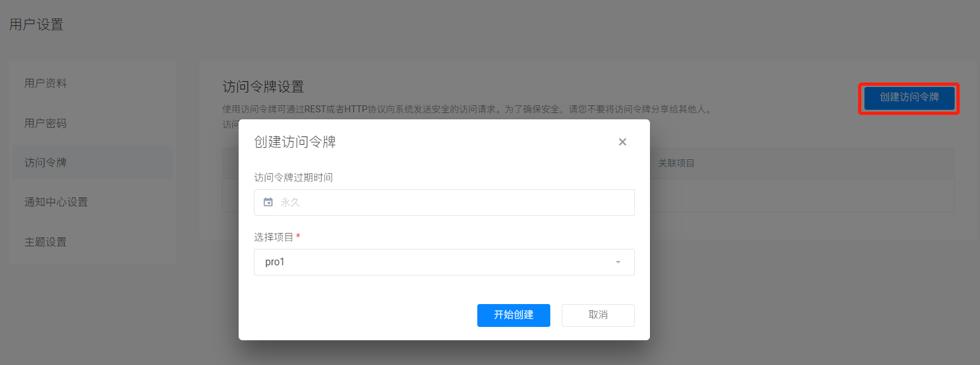Go to 用户密码 settings
The image size is (980, 365).
[46, 123]
